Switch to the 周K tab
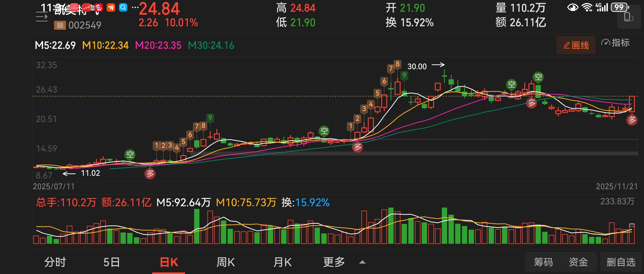 pyautogui.click(x=226, y=262)
